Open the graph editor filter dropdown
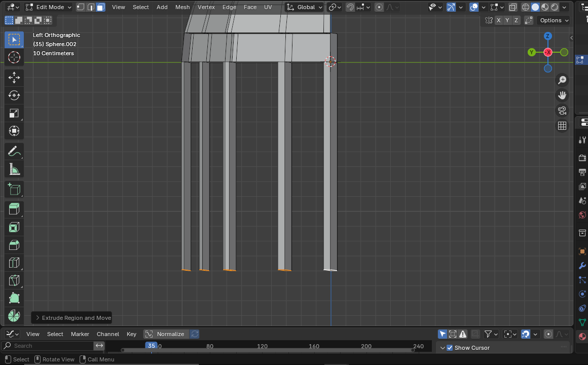 tap(491, 334)
